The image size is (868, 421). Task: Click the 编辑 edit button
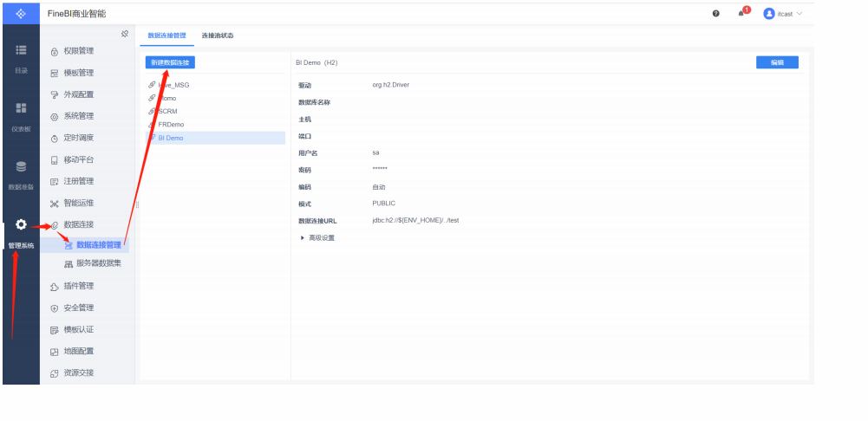coord(777,62)
